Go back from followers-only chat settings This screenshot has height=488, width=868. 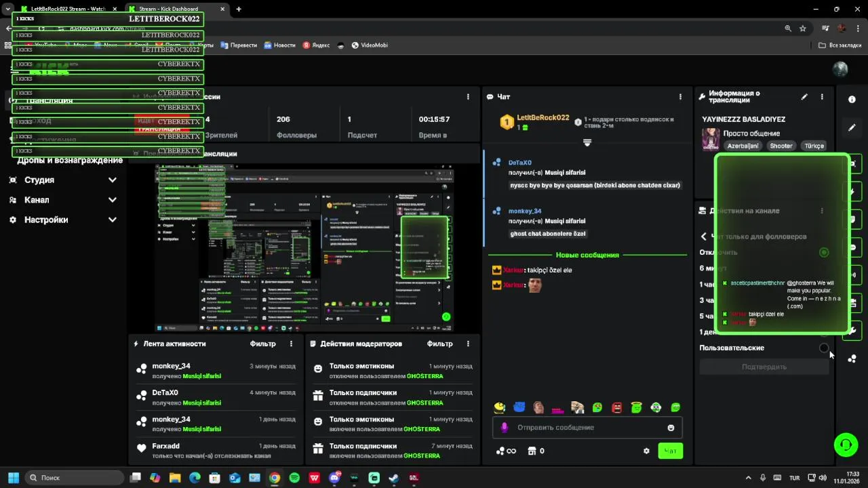(x=703, y=237)
